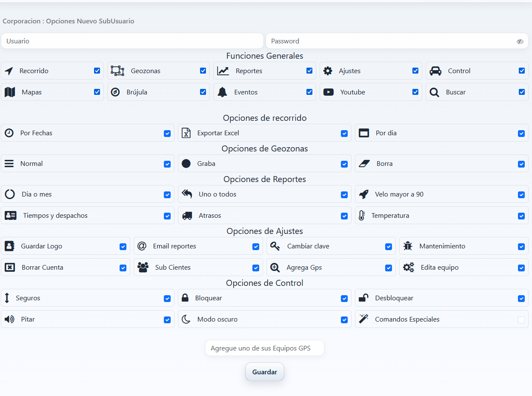Click the Temperatura thermometer icon

pos(362,216)
